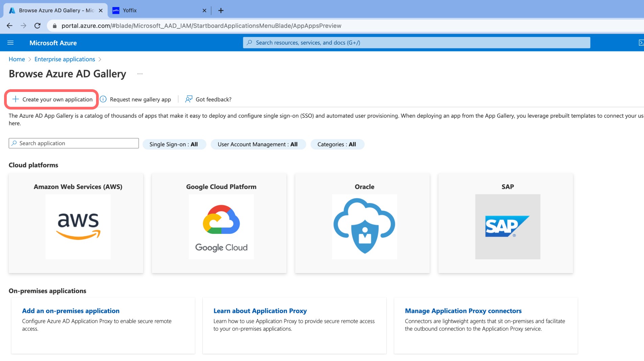This screenshot has height=361, width=644.
Task: Go to Enterprise applications breadcrumb
Action: (x=65, y=59)
